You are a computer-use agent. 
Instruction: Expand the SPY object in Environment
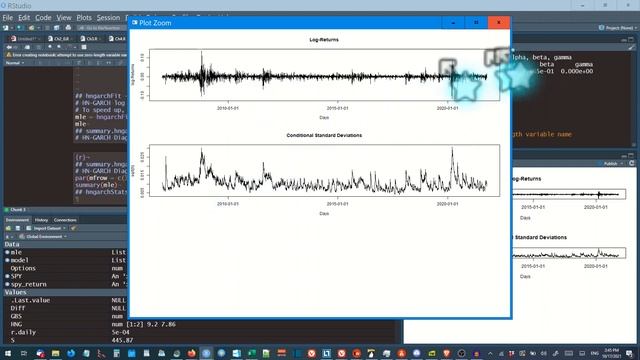pos(7,276)
